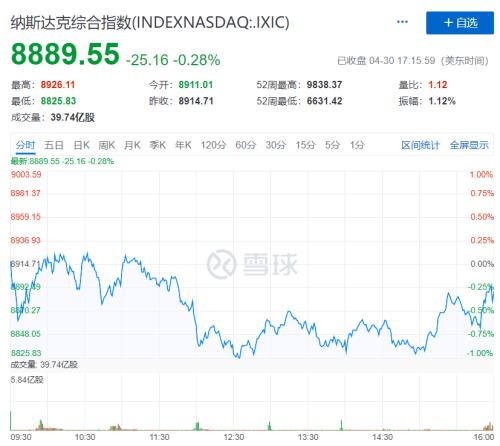Click the current price 8889.55
This screenshot has width=500, height=446.
coord(65,54)
